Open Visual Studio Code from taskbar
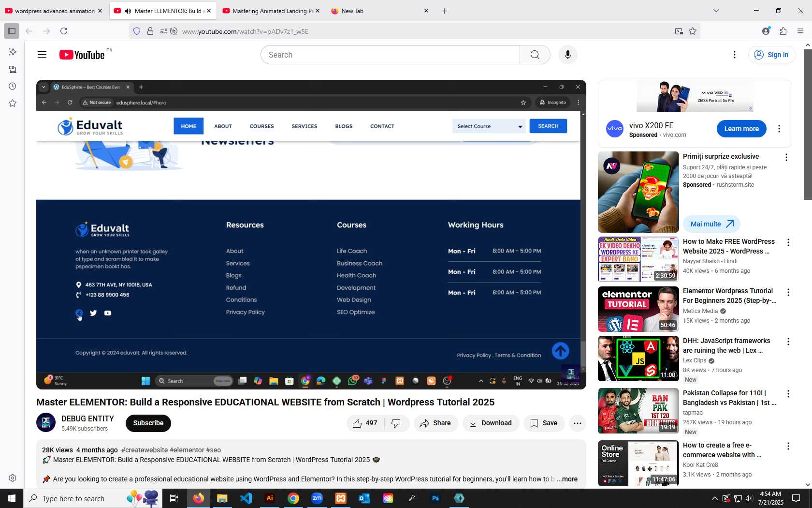This screenshot has height=508, width=812. tap(246, 498)
